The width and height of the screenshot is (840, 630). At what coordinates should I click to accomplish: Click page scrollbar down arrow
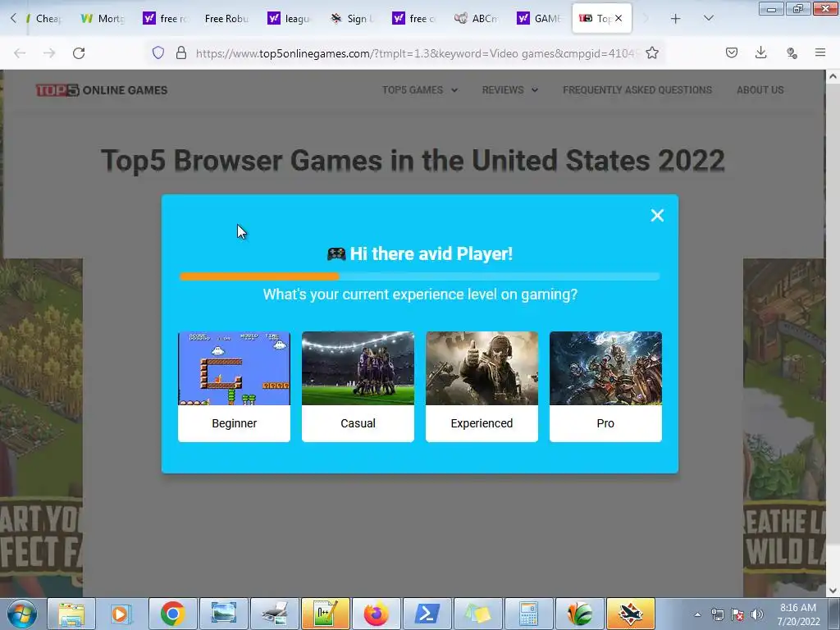click(833, 591)
